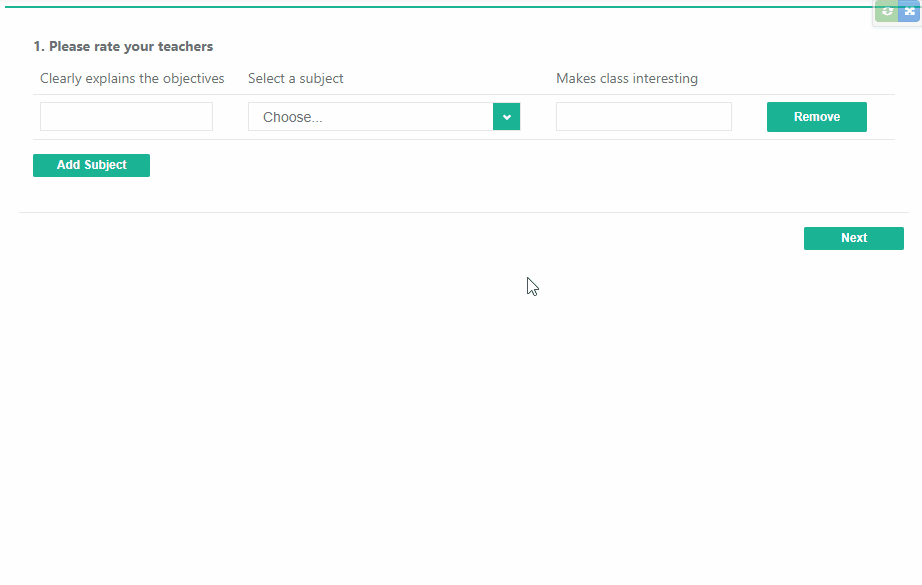Image resolution: width=922 pixels, height=585 pixels.
Task: Focus the "Clearly explains the objectives" input field
Action: 126,116
